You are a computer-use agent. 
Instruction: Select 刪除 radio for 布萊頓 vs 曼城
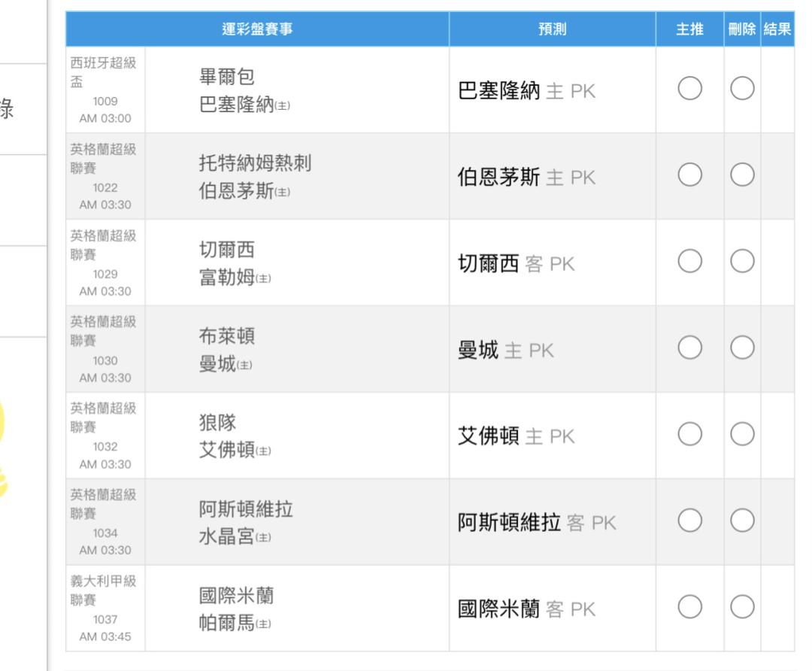coord(741,348)
